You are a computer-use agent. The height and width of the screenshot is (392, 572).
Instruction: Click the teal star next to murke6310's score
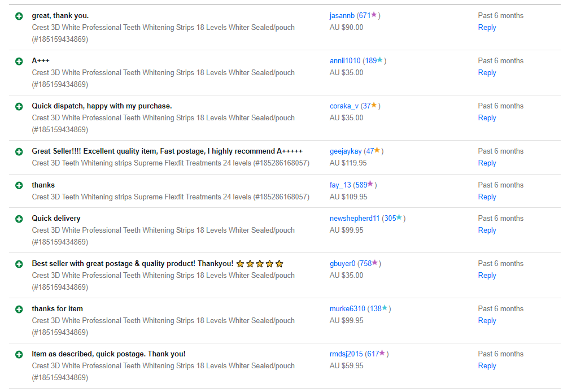[x=385, y=308]
